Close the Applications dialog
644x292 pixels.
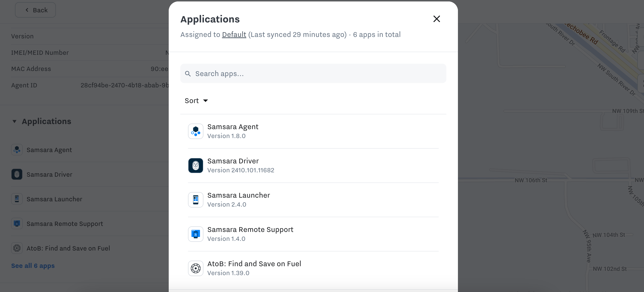[436, 19]
